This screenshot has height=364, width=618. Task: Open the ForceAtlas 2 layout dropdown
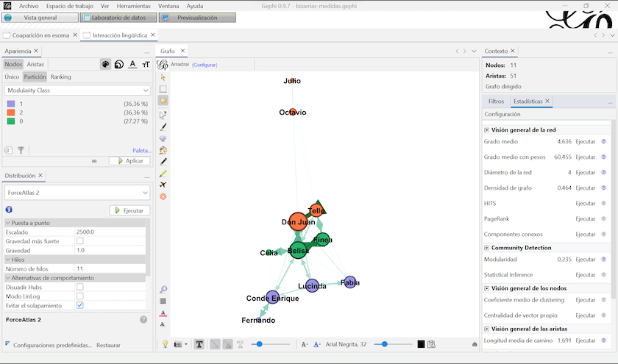click(77, 192)
